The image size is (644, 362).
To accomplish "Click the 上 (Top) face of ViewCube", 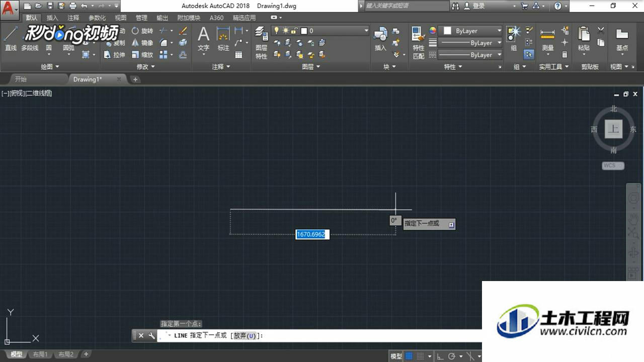I will tap(613, 129).
